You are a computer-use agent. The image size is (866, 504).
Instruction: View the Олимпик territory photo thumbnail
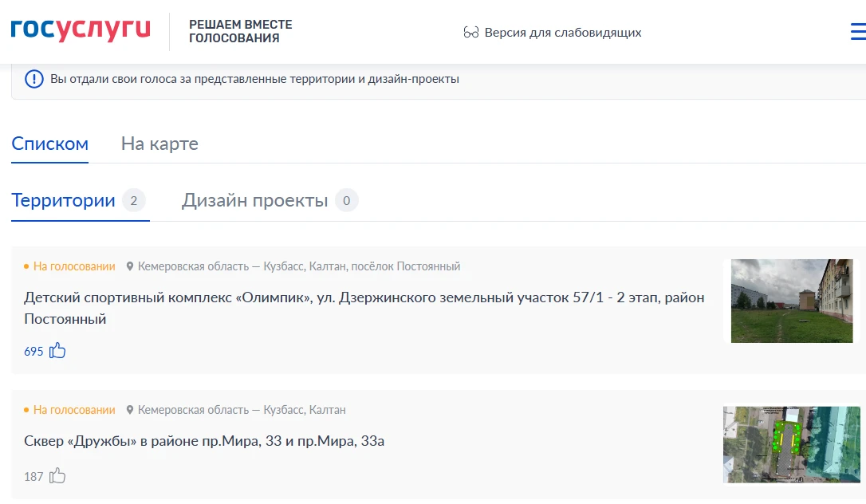792,301
